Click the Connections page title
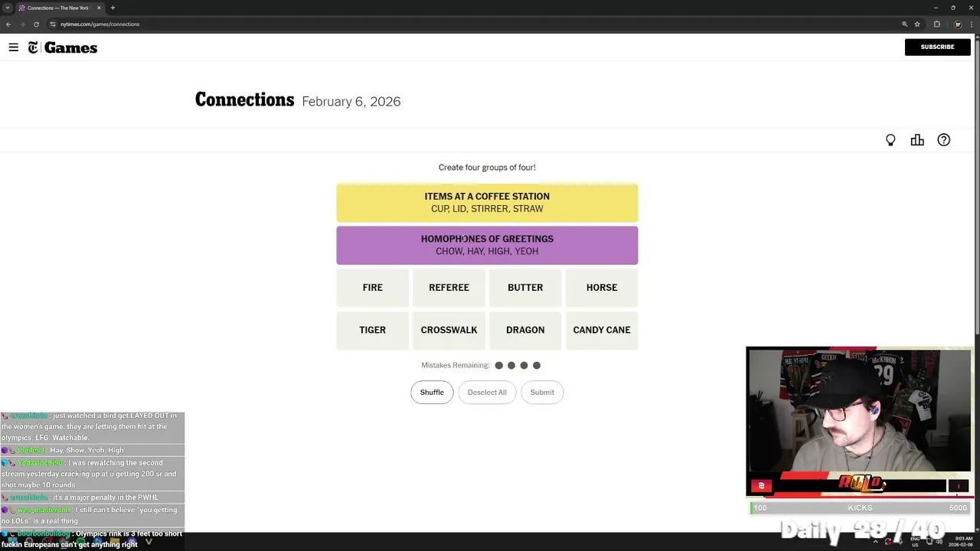The height and width of the screenshot is (551, 980). (x=244, y=100)
